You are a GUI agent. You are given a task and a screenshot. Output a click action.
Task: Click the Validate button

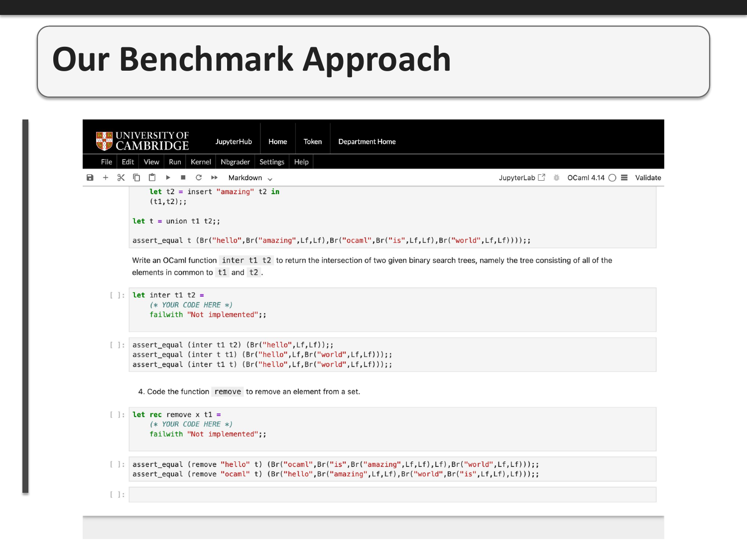[x=648, y=178]
